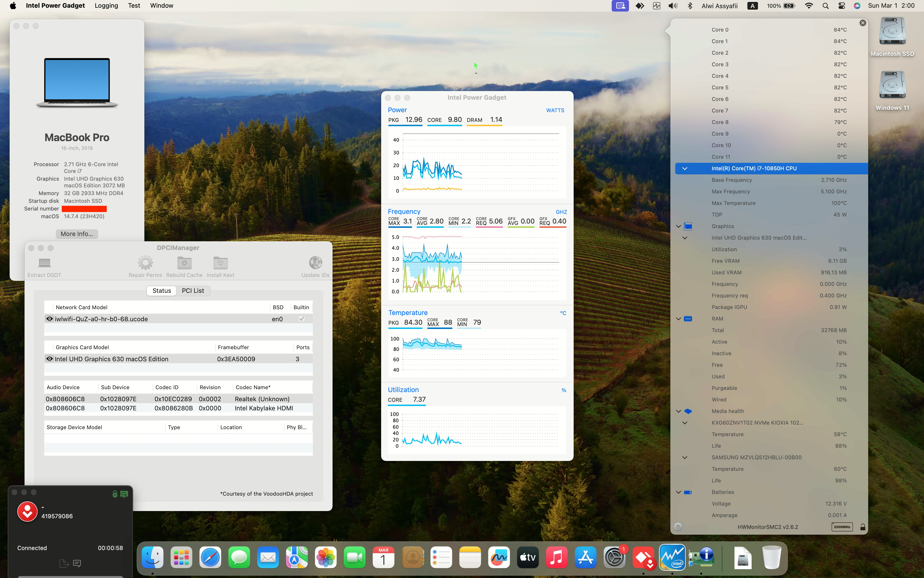924x578 pixels.
Task: Open Macintosh SSD desktop drive
Action: coord(892,37)
